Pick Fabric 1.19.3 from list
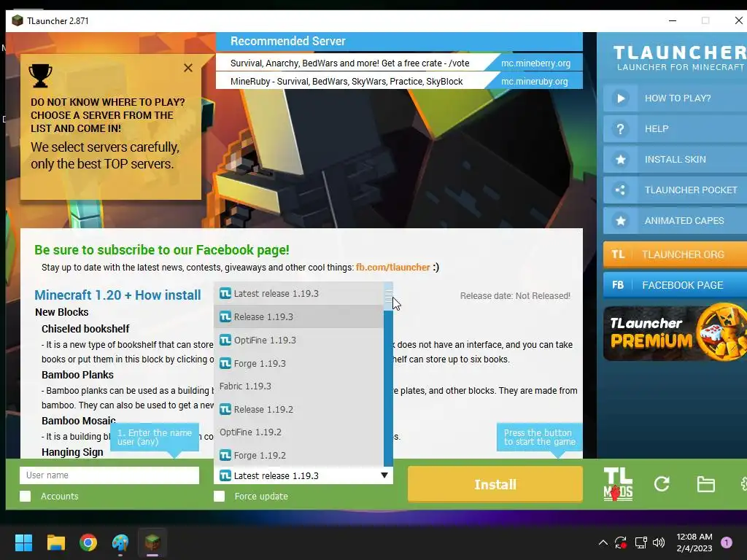This screenshot has width=747, height=560. pos(298,386)
